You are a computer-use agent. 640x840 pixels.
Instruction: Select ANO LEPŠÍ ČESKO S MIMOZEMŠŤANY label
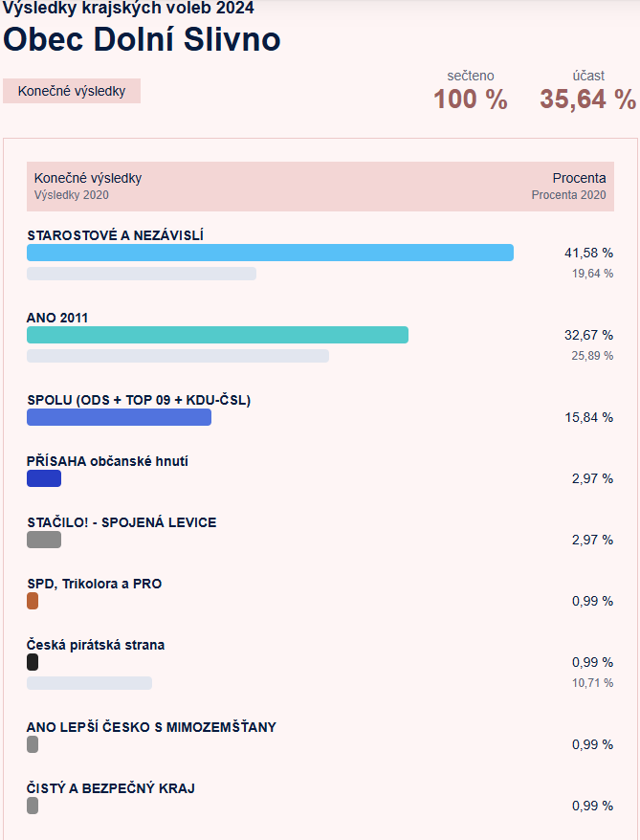pos(151,727)
